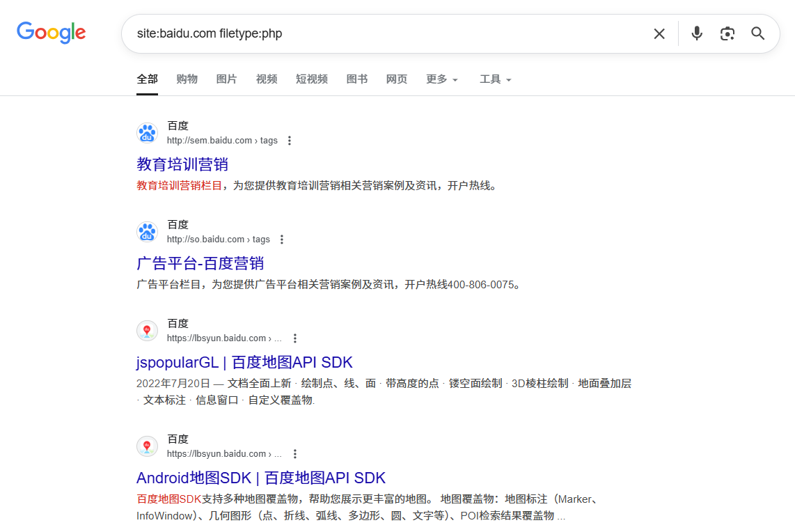The image size is (795, 532).
Task: Select the 全部 tab
Action: (x=147, y=79)
